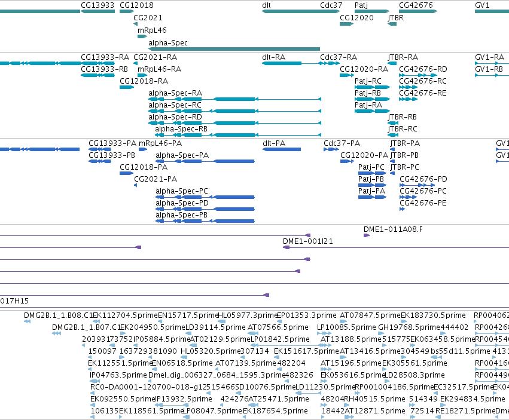Open the CG42676-PE protein label
Viewport: 509px width, 420px height.
pyautogui.click(x=423, y=203)
